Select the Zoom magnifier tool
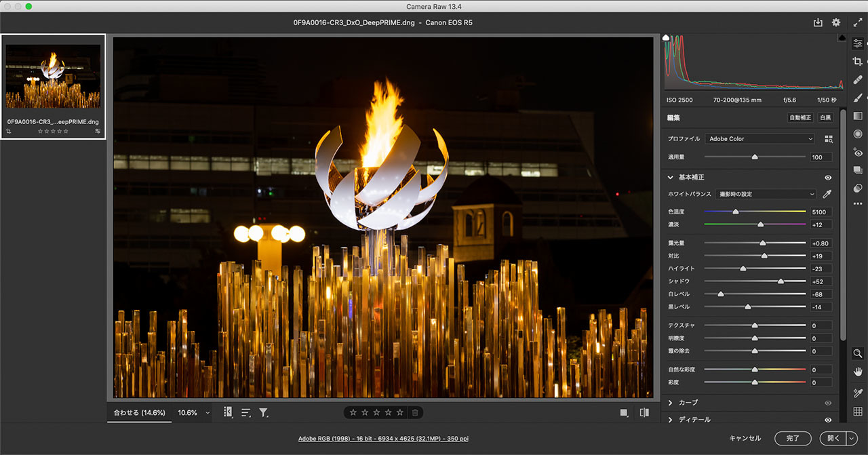 [x=858, y=353]
